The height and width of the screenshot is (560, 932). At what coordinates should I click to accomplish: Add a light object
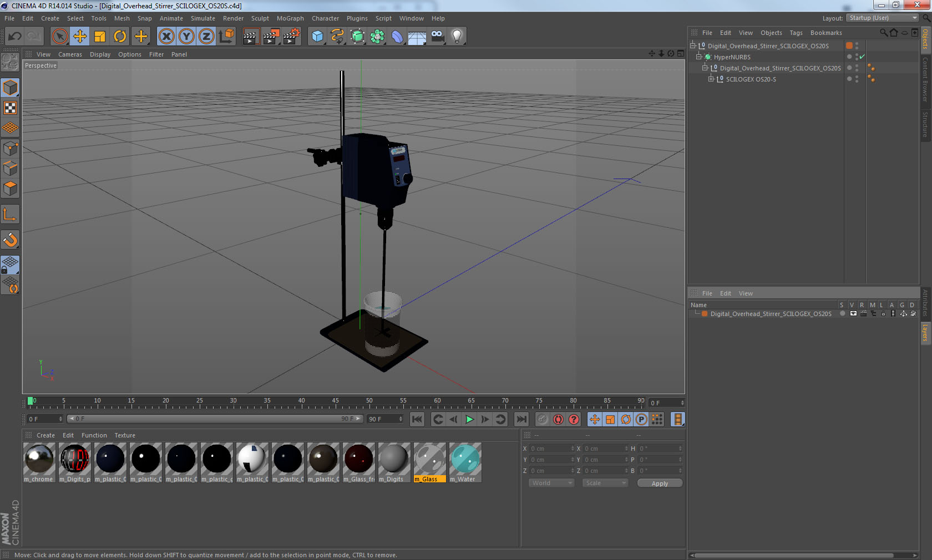457,37
